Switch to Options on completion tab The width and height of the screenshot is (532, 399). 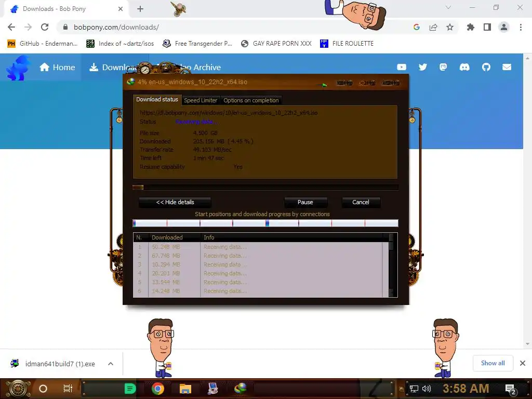[x=251, y=100]
